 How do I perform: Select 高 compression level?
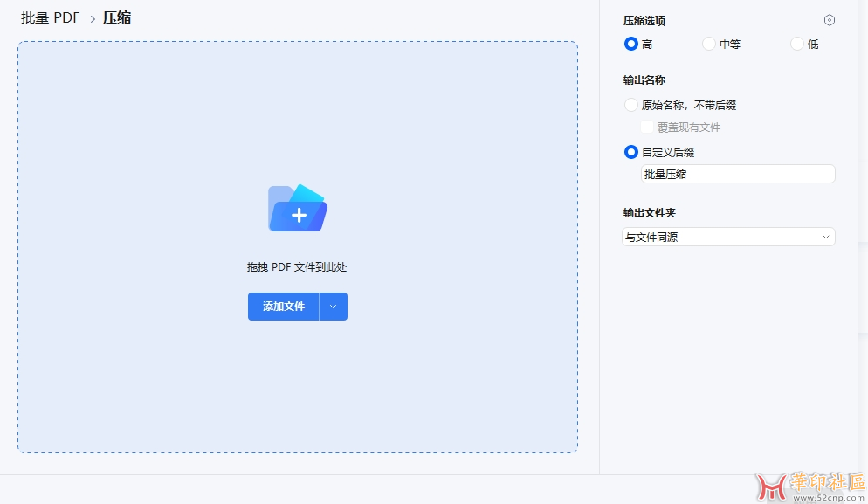pos(631,44)
